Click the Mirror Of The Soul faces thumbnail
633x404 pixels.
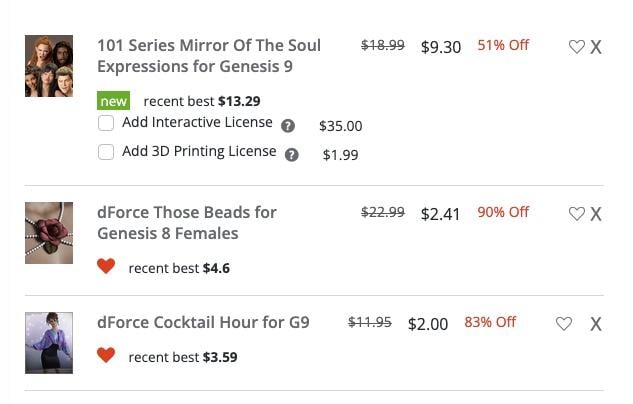pos(48,66)
